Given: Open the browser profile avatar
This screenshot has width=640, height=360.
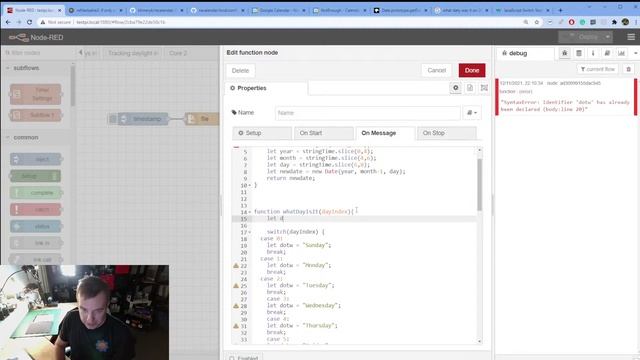Looking at the screenshot, I should 625,22.
